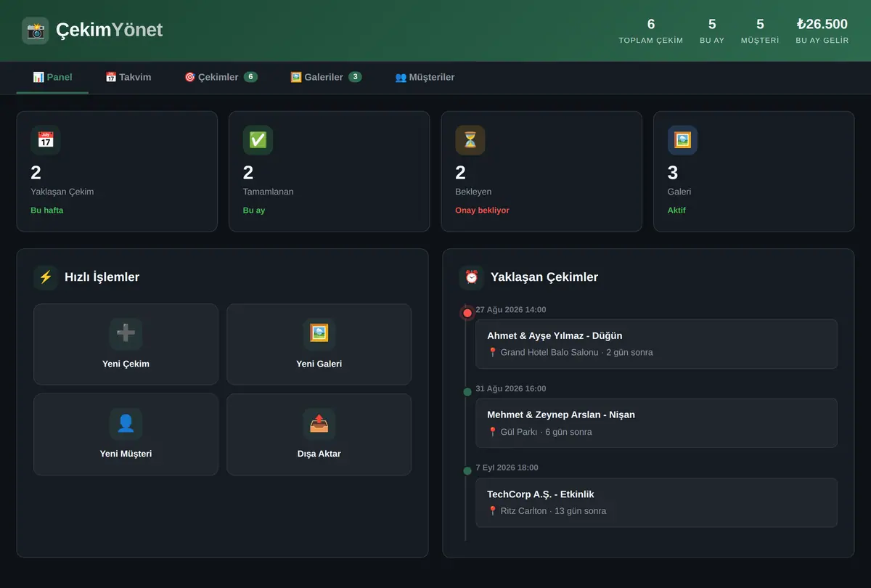Open the Panel tab
The height and width of the screenshot is (588, 871).
(52, 77)
